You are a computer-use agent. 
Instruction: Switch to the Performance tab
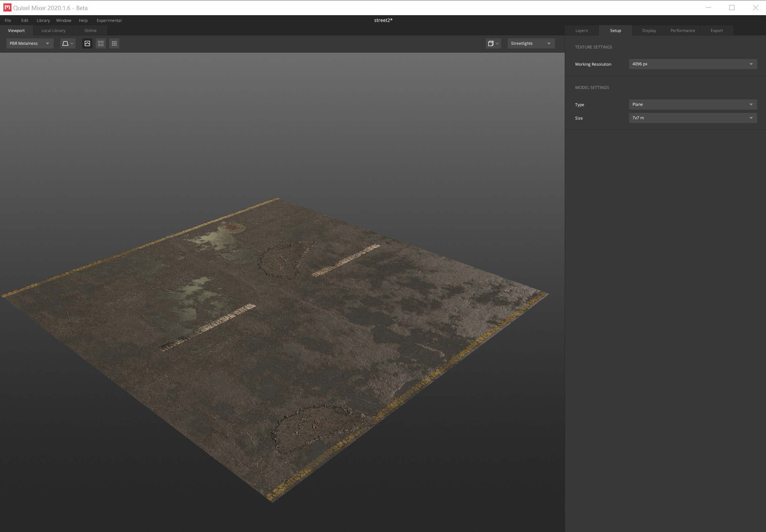[x=683, y=31]
